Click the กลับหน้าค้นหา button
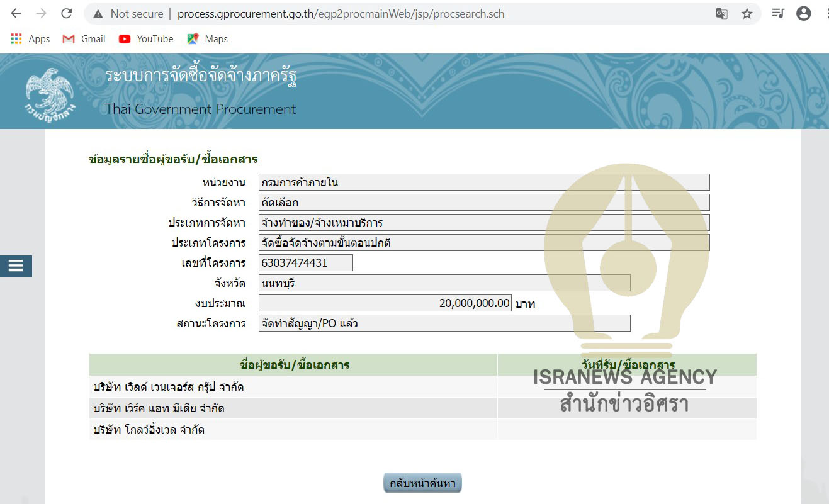Viewport: 829px width, 504px height. tap(422, 483)
